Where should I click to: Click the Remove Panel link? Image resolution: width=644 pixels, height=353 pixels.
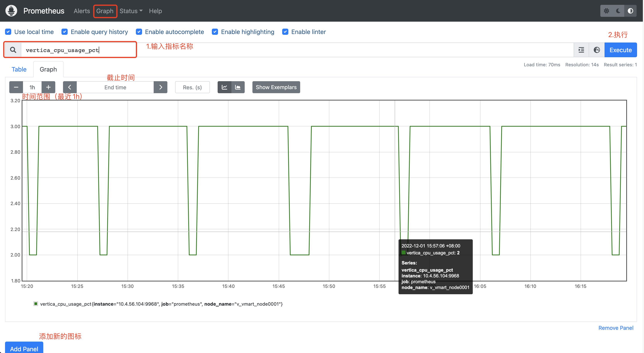click(616, 328)
